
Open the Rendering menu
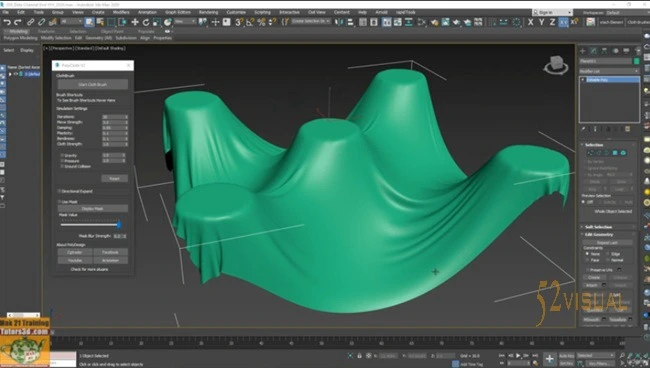click(x=209, y=12)
